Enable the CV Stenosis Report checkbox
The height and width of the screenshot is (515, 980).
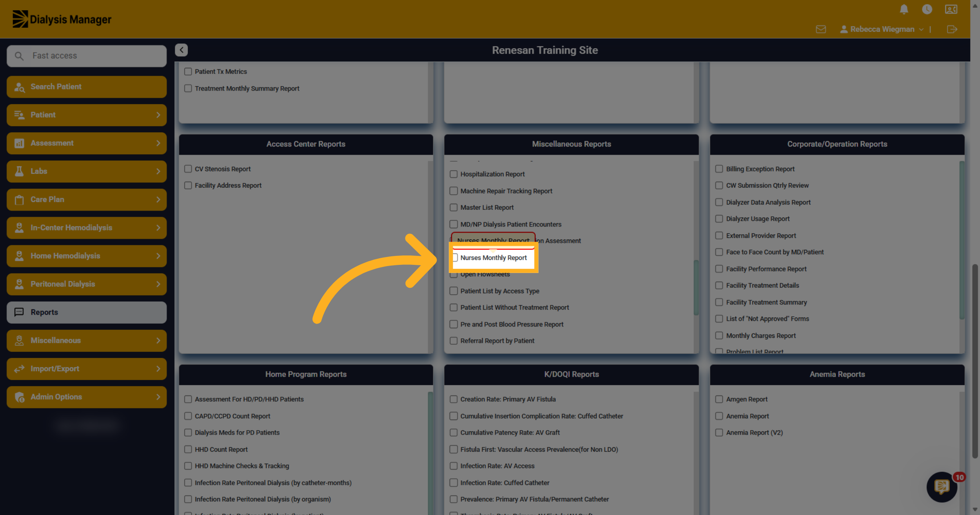point(188,169)
